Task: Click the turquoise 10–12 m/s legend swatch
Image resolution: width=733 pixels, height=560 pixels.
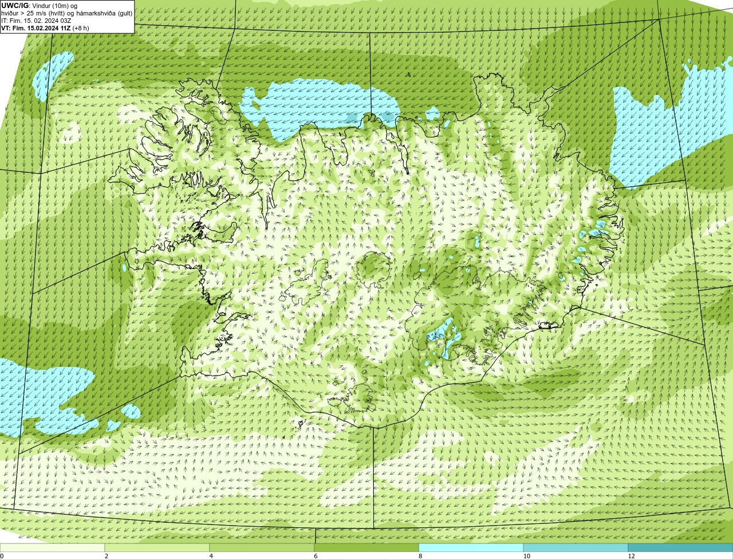Action: point(576,548)
